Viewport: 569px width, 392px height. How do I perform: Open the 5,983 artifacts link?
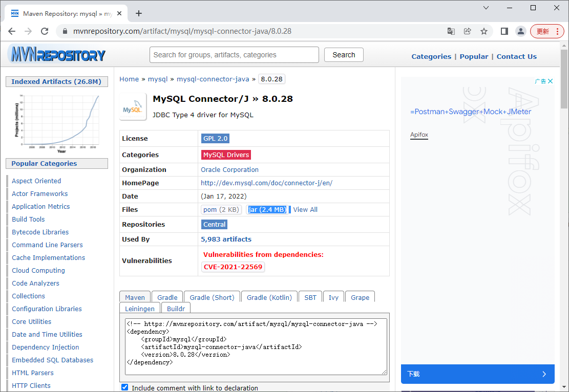(x=226, y=239)
